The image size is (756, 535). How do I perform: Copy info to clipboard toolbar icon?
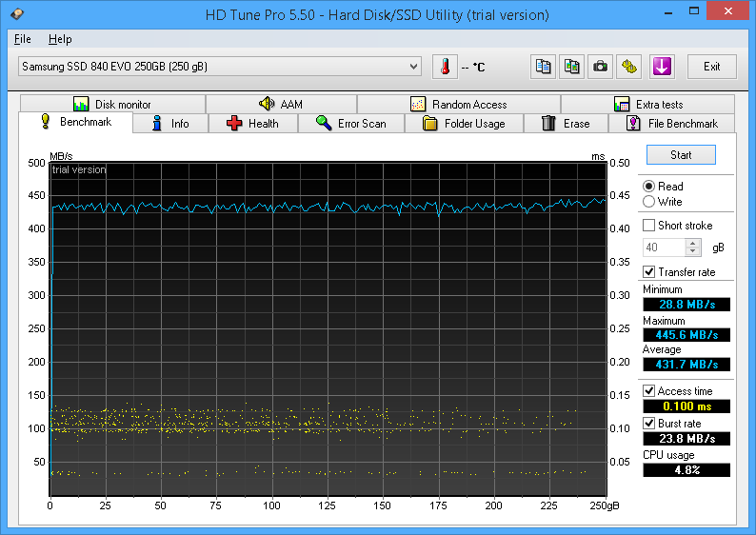(x=543, y=67)
